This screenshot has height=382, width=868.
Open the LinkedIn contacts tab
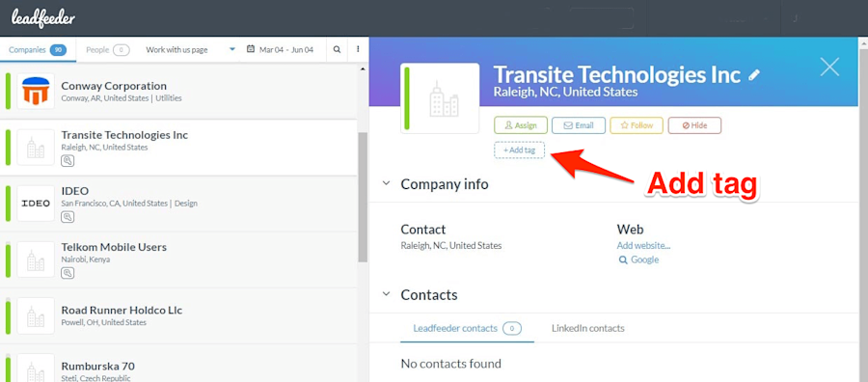coord(588,328)
